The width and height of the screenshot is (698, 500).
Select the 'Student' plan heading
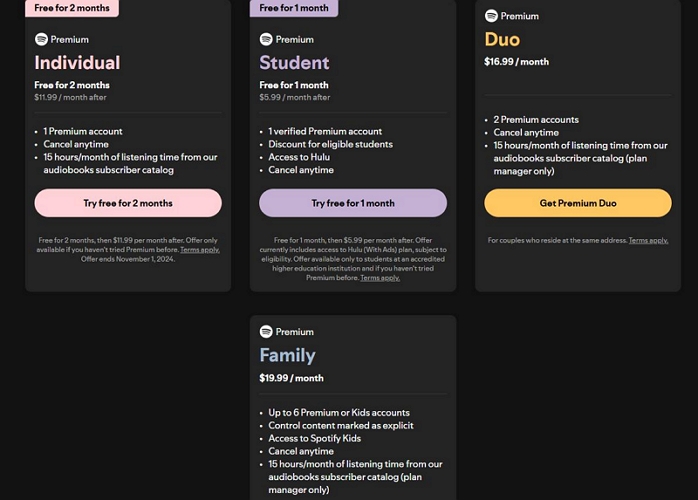[294, 63]
